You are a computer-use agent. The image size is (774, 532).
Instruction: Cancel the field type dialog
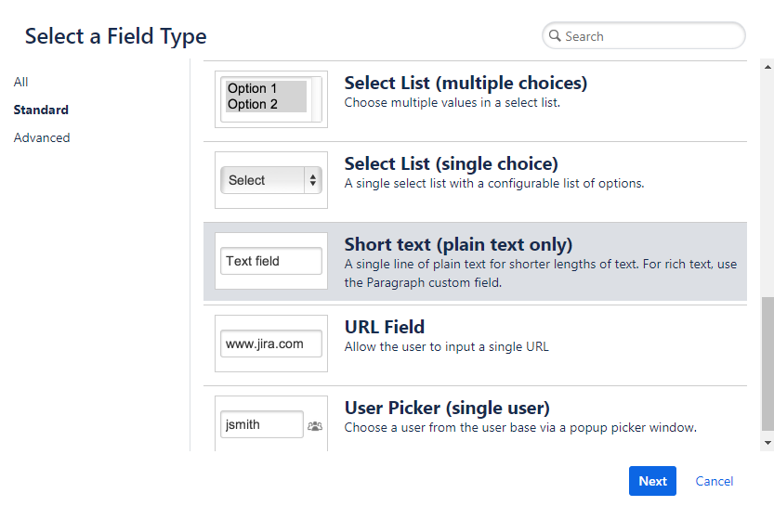[x=714, y=481]
